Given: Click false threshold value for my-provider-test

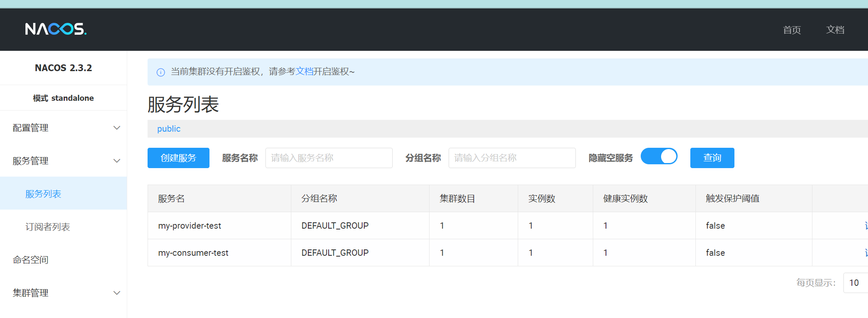Looking at the screenshot, I should coord(715,226).
